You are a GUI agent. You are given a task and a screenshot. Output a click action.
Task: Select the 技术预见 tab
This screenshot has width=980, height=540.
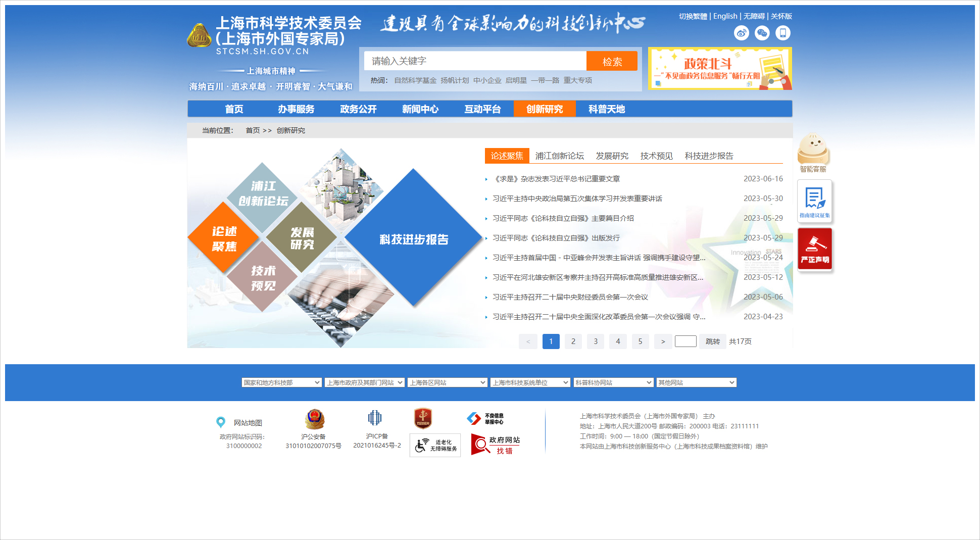[656, 156]
